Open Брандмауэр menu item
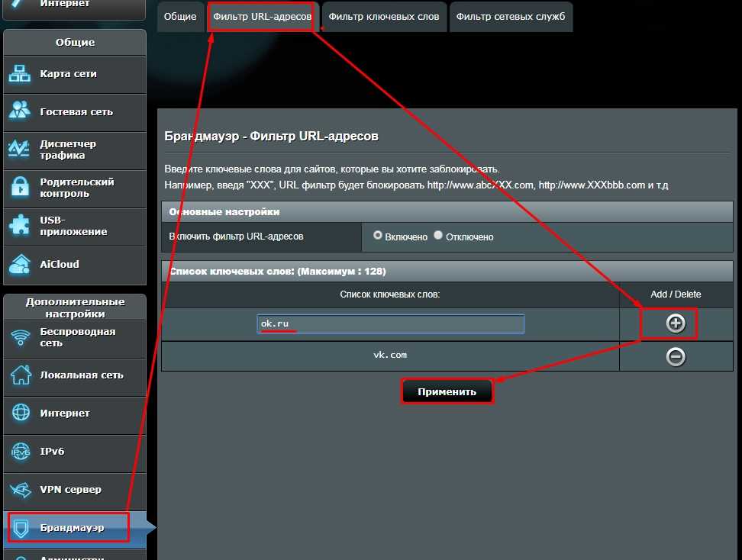 (x=75, y=529)
